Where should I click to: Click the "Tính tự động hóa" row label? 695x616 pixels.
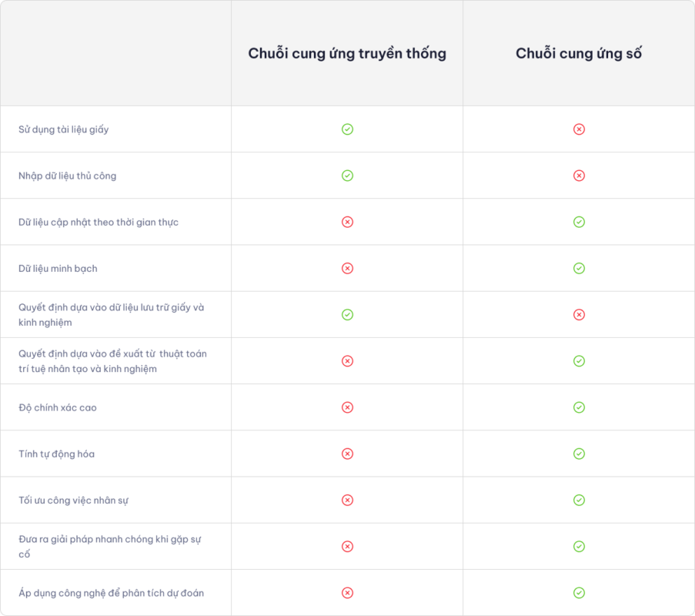coord(57,454)
